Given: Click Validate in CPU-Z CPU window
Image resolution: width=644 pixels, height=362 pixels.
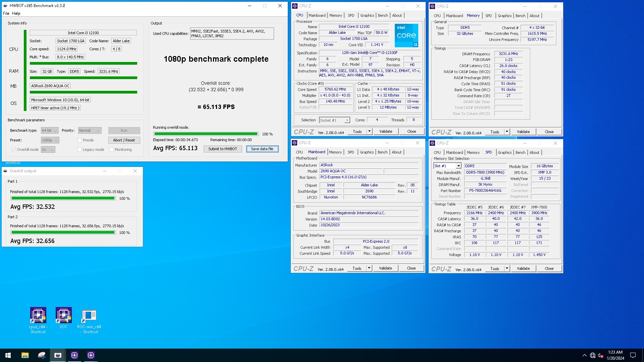Looking at the screenshot, I should coord(386,132).
